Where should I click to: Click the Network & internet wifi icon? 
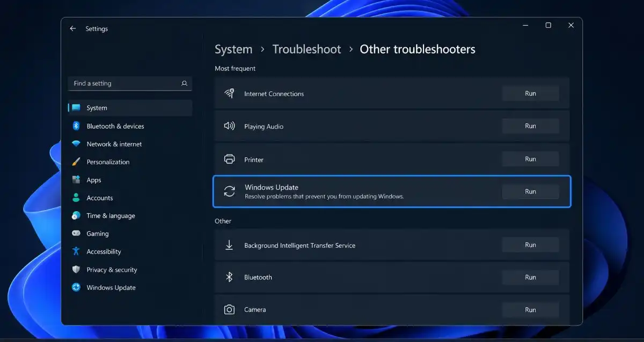76,144
